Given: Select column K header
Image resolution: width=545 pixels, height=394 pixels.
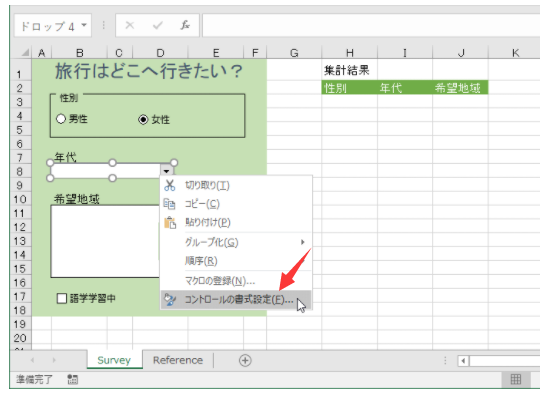Looking at the screenshot, I should click(x=515, y=53).
